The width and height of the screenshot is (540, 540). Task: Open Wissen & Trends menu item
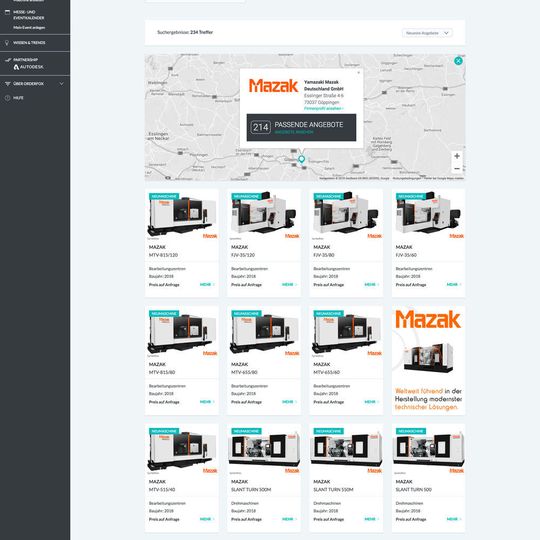coord(29,43)
